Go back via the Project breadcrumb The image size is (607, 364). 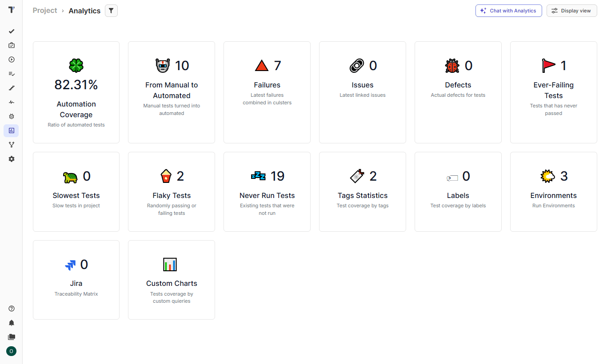tap(45, 10)
